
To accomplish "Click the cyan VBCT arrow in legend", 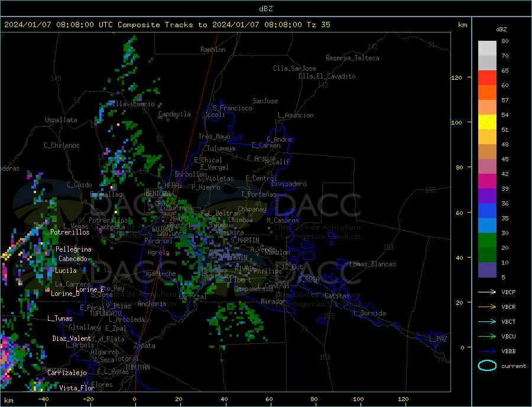I will pos(487,321).
